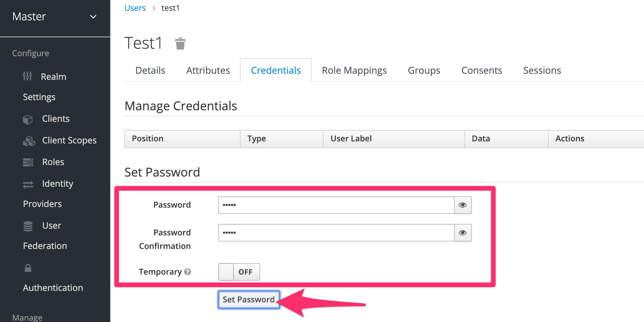Focus the Password input field

point(336,205)
